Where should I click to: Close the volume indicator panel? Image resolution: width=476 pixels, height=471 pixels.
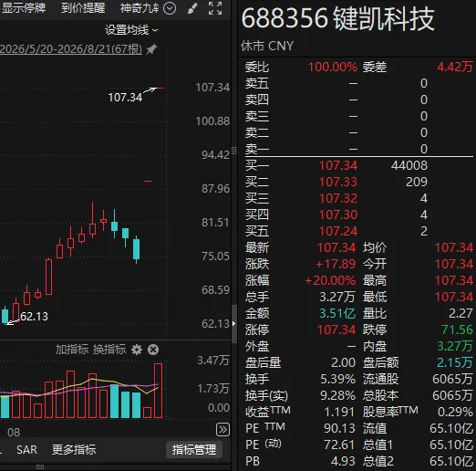tap(153, 350)
